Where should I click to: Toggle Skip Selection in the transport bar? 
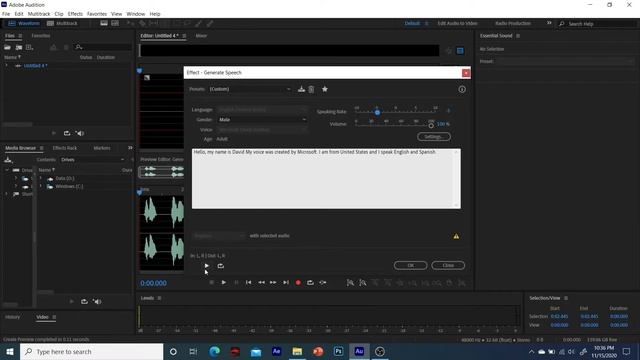coord(322,282)
